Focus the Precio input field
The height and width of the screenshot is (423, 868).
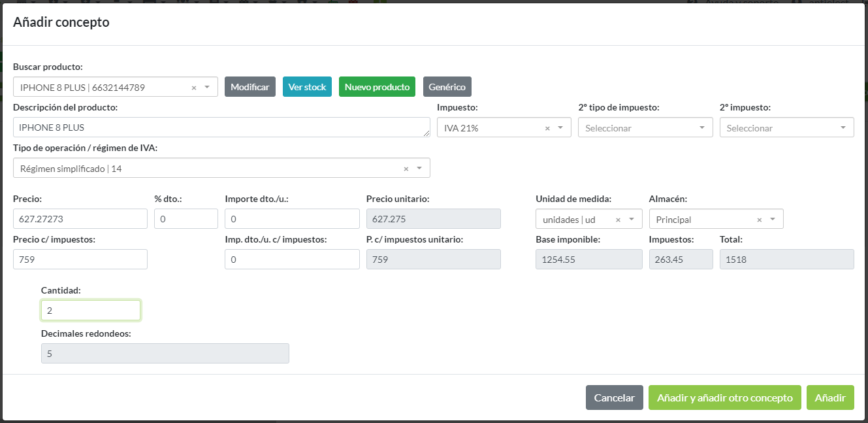(x=80, y=219)
